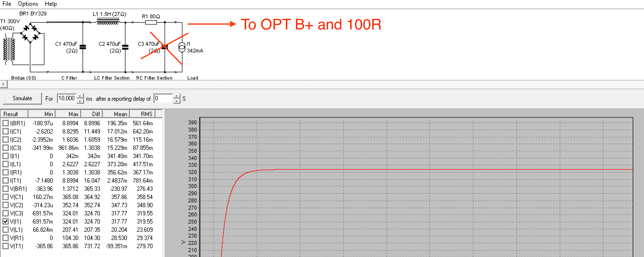Click the schematic scrollbar left arrow
This screenshot has width=644, height=257.
coord(4,84)
